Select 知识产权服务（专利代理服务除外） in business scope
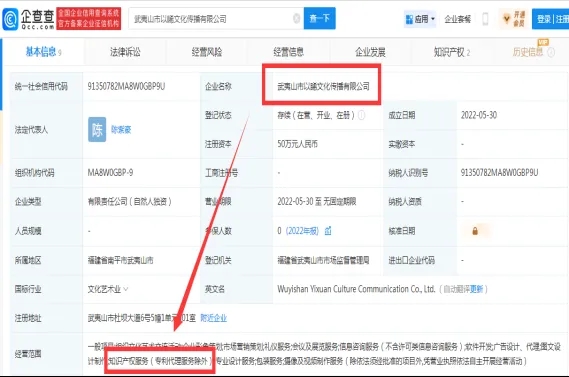569x377 pixels. click(160, 361)
